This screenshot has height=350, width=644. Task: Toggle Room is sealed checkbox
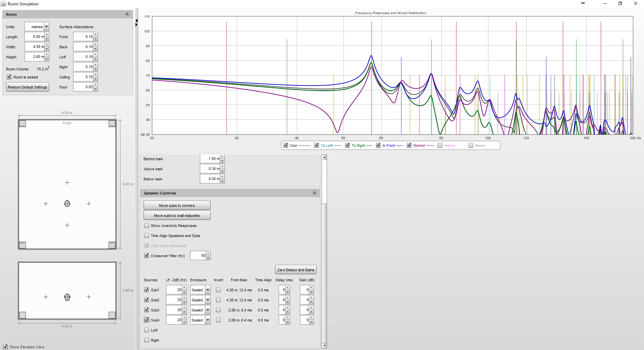coord(9,77)
